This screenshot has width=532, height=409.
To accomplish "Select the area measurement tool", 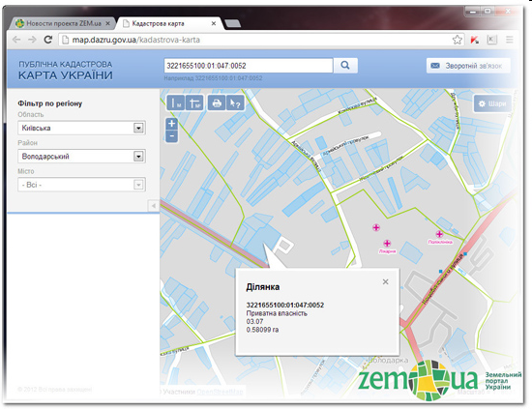I will click(x=194, y=102).
